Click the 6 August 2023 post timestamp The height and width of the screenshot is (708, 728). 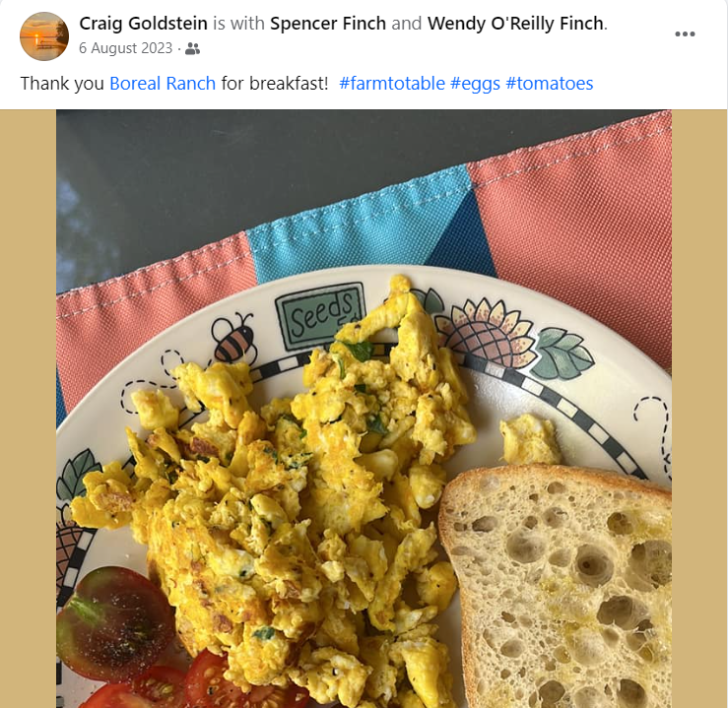[125, 48]
